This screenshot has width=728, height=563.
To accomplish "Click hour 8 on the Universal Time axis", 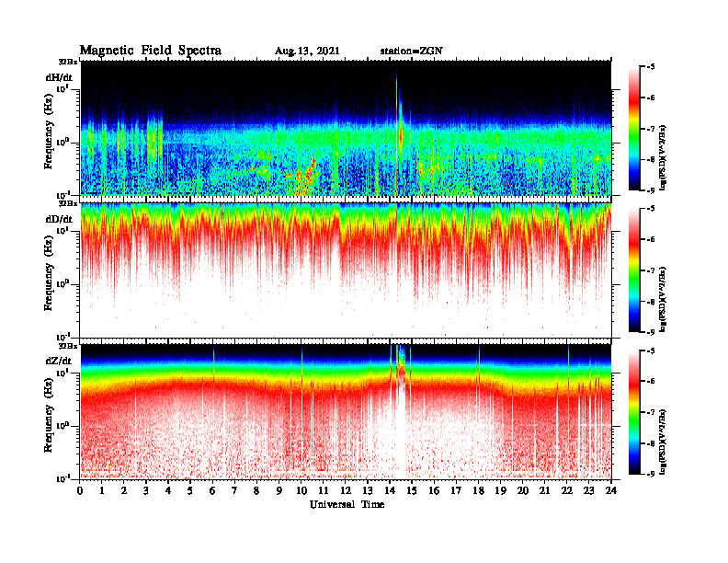I will [x=256, y=491].
